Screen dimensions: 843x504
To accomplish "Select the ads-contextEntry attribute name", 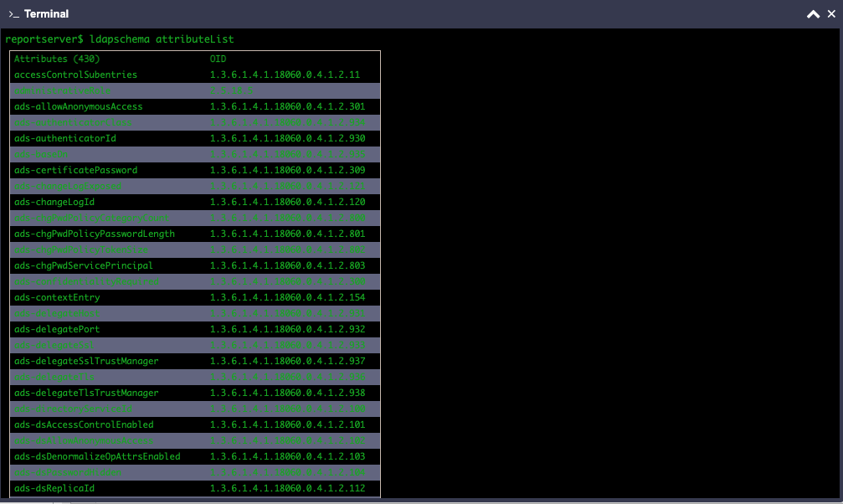I will click(57, 297).
